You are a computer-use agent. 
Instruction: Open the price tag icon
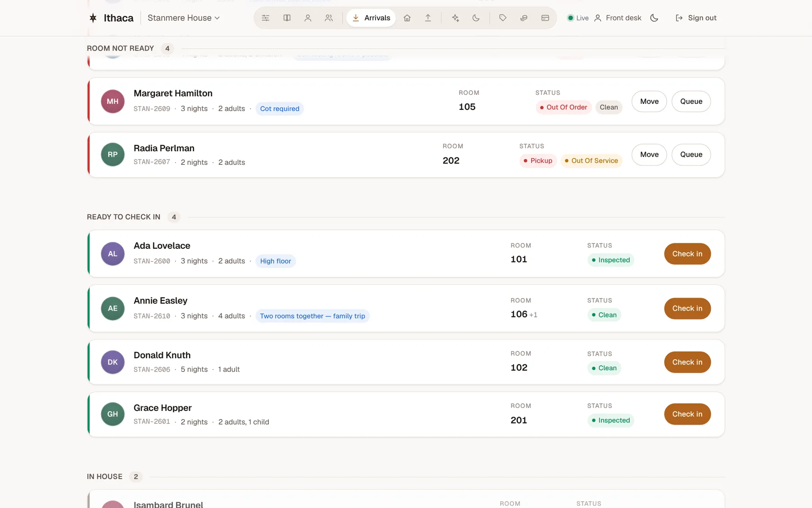click(x=503, y=18)
